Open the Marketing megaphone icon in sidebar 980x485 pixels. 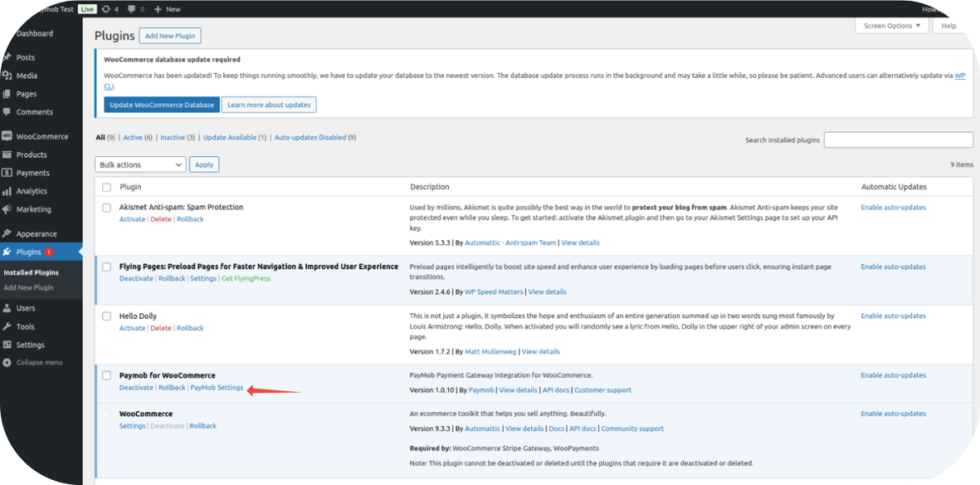[x=7, y=209]
